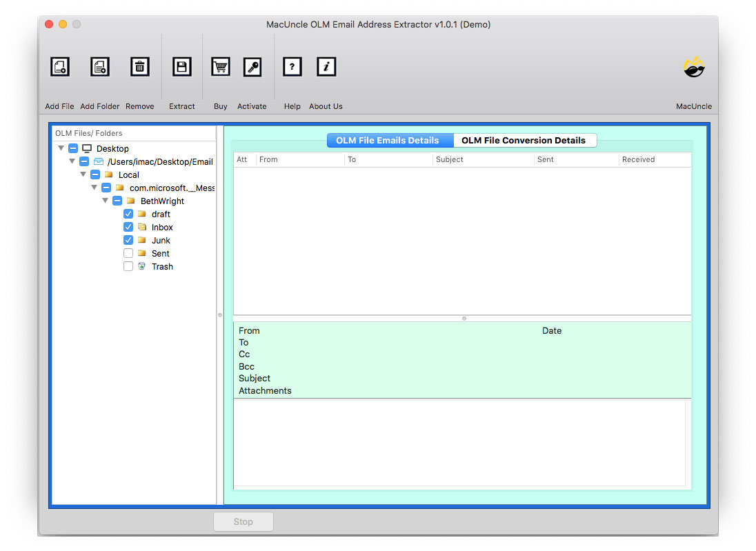This screenshot has height=551, width=756.
Task: Select the Trash tree row label
Action: point(162,267)
